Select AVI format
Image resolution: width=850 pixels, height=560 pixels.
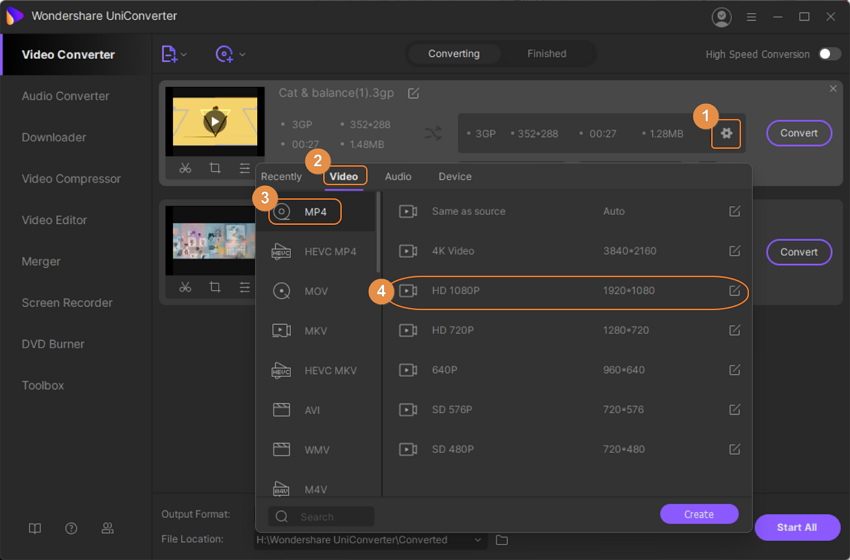[317, 410]
